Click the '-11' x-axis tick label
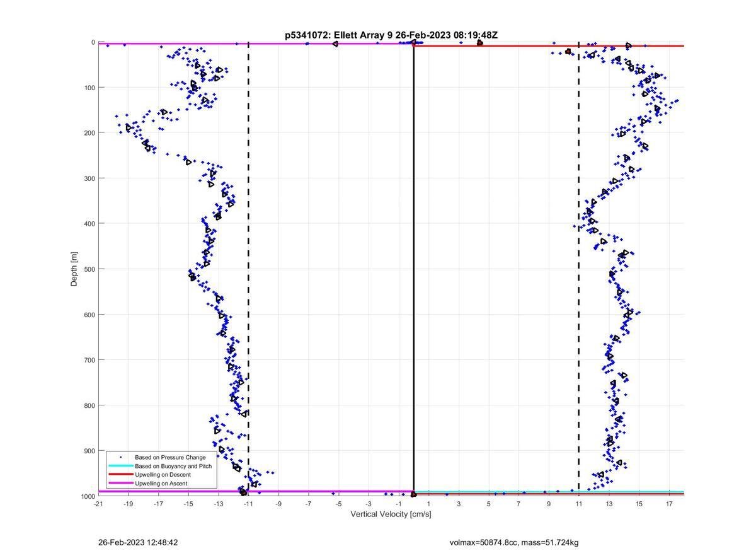756x558 pixels. point(248,504)
